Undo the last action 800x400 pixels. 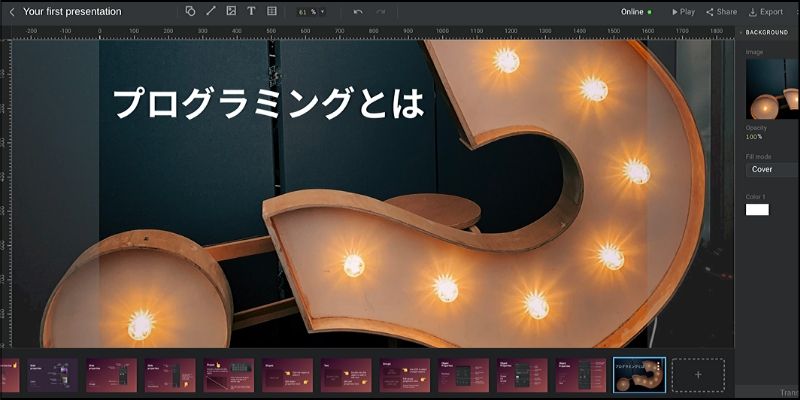[x=358, y=12]
